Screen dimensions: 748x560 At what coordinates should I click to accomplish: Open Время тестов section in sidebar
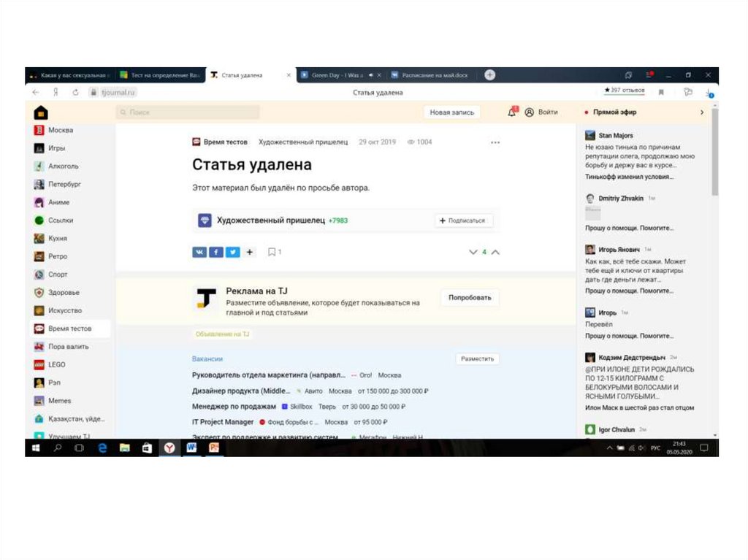[70, 328]
